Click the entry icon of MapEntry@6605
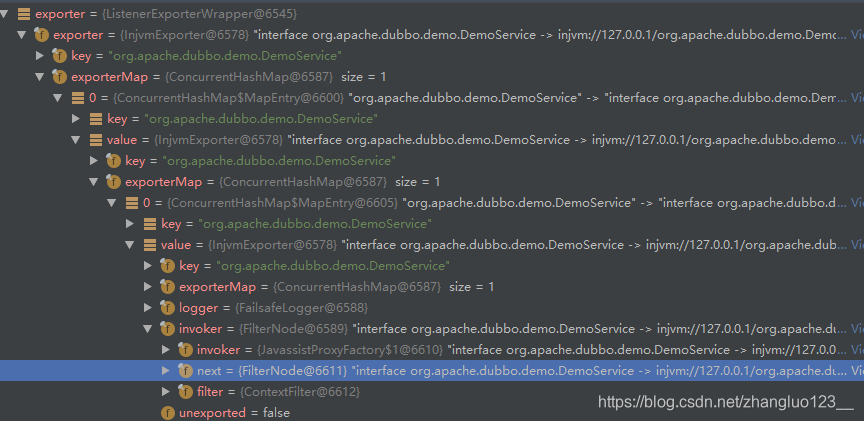The height and width of the screenshot is (421, 864). point(132,203)
